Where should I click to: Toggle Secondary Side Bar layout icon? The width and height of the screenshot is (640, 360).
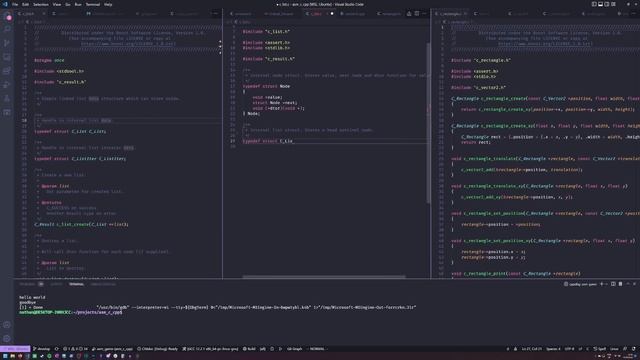pyautogui.click(x=607, y=4)
